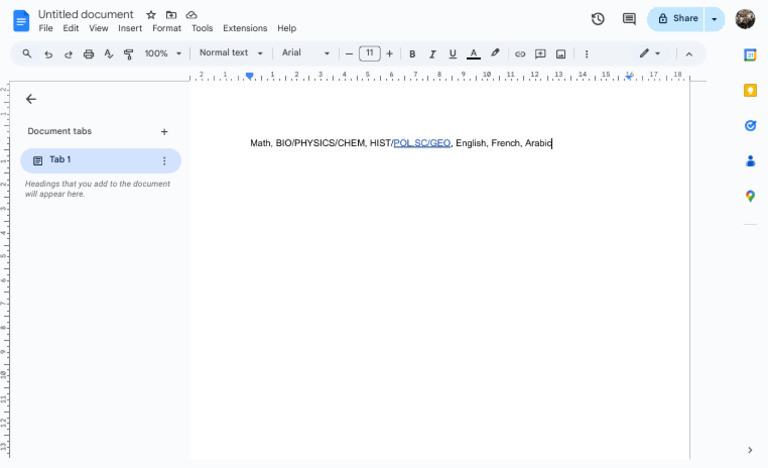Click the POL.SC/GEO link in document
Screen dimensions: 768x468
tap(422, 143)
